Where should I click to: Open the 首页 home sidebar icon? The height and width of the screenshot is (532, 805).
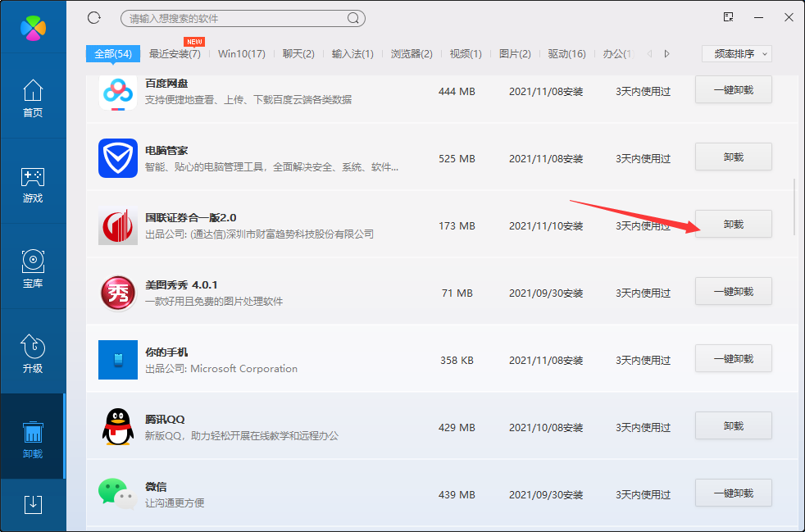coord(33,98)
